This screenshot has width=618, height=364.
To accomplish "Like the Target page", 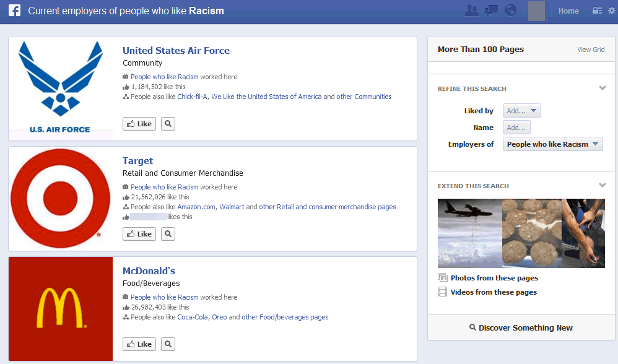I will 139,234.
